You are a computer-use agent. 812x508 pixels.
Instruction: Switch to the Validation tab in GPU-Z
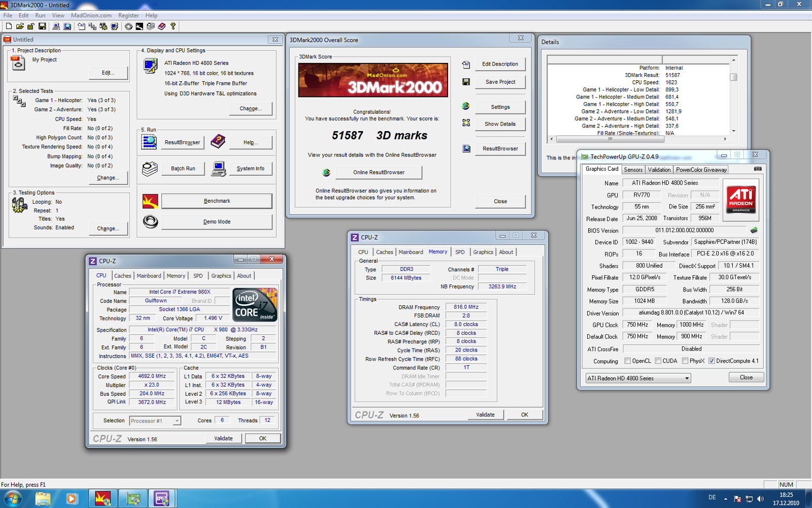point(659,170)
